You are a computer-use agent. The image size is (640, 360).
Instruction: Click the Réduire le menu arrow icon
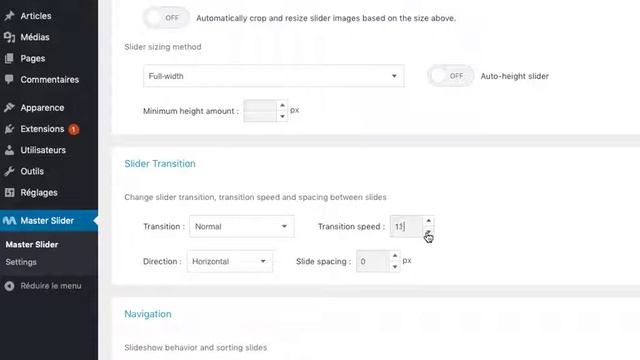[x=9, y=286]
